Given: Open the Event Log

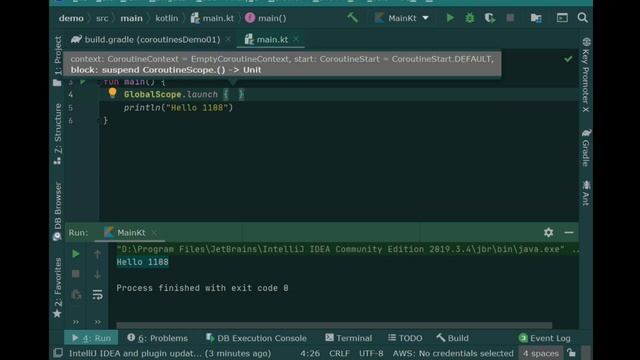Looking at the screenshot, I should pos(544,338).
